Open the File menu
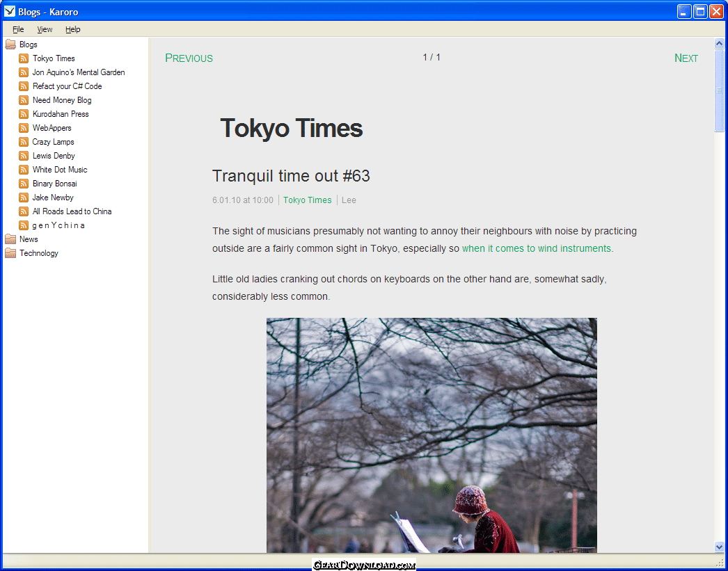 point(18,29)
